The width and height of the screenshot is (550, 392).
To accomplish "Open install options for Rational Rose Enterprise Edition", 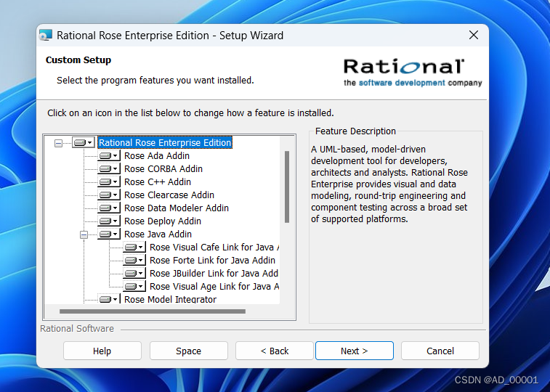I will [84, 142].
